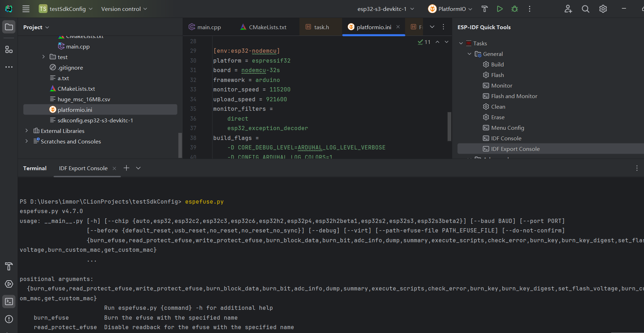Image resolution: width=644 pixels, height=333 pixels.
Task: Open the Terminal tool window icon
Action: [x=9, y=302]
